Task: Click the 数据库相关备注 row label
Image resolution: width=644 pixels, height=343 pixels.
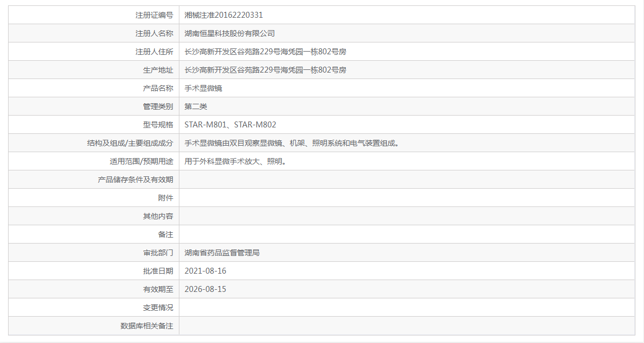Action: pos(147,326)
